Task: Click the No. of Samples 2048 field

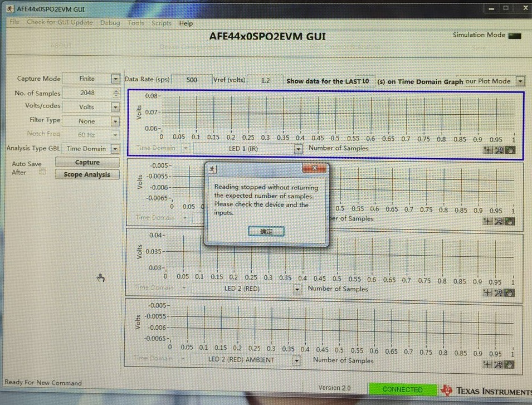Action: tap(87, 93)
